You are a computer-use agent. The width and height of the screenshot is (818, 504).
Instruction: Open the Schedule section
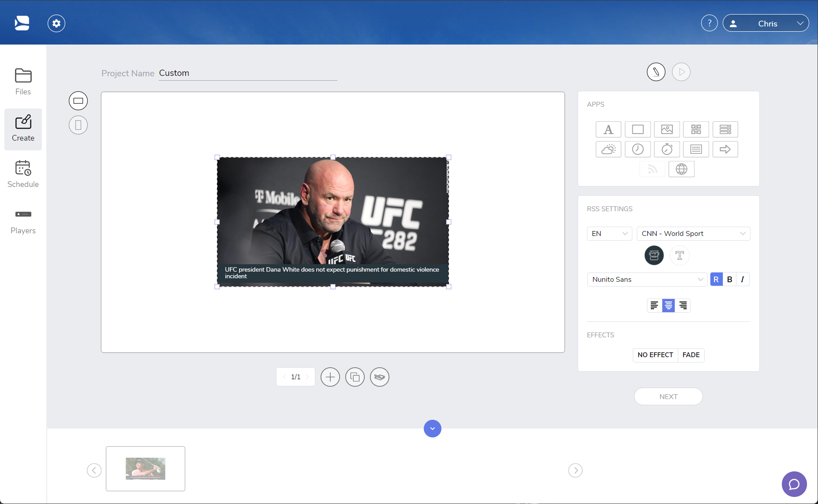pos(23,175)
